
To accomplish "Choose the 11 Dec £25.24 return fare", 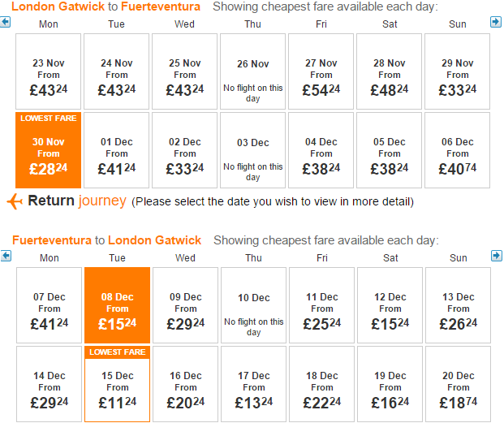I will 321,305.
